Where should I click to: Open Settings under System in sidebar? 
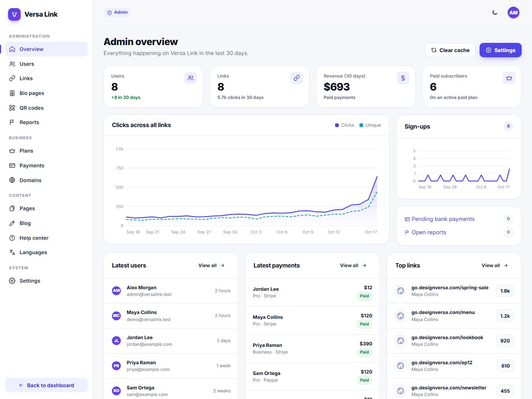(46, 281)
